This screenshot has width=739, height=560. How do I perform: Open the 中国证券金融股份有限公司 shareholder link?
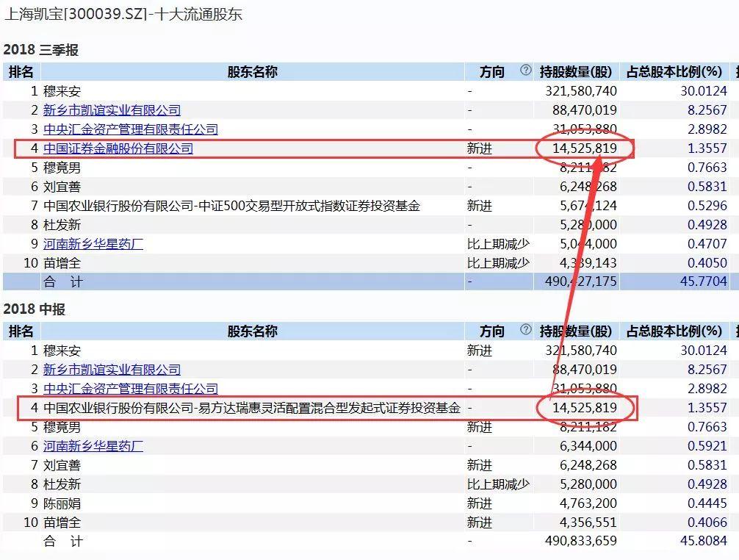pos(118,148)
